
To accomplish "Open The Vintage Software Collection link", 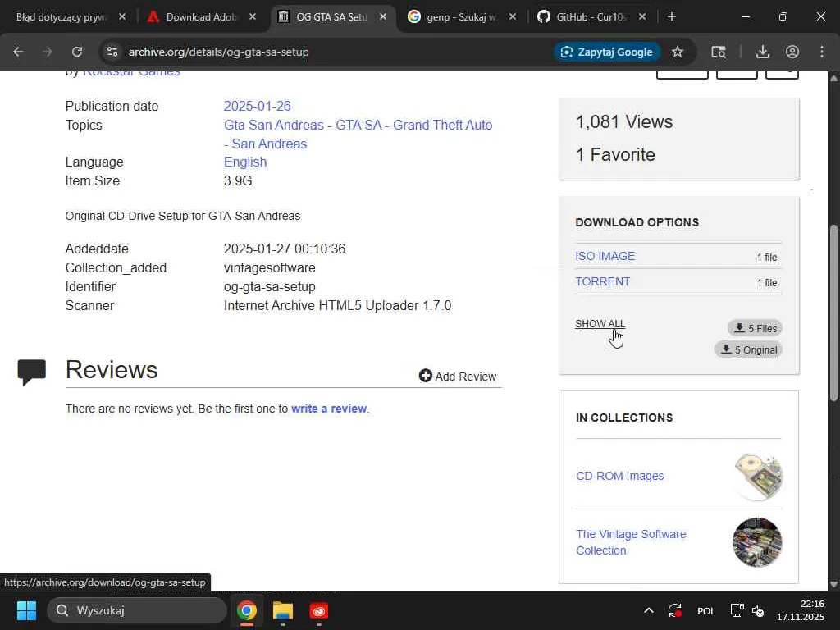I will 631,542.
